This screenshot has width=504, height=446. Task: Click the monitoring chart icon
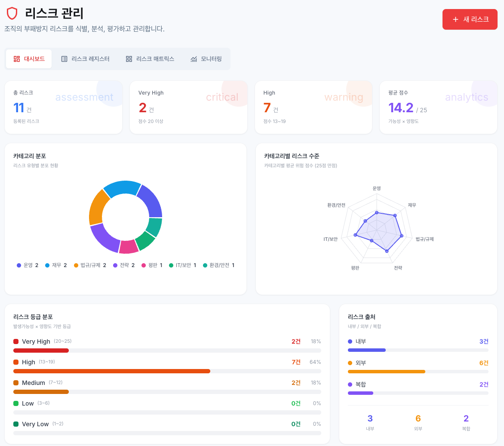194,59
